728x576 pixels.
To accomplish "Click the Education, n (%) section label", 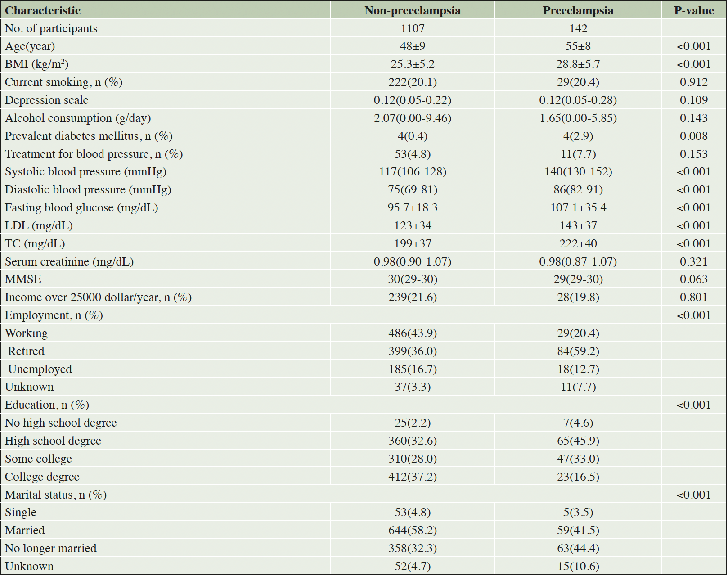I will coord(47,405).
